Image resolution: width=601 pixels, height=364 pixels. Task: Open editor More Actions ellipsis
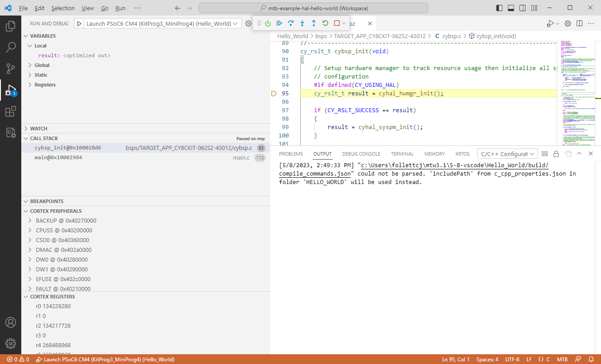click(590, 23)
